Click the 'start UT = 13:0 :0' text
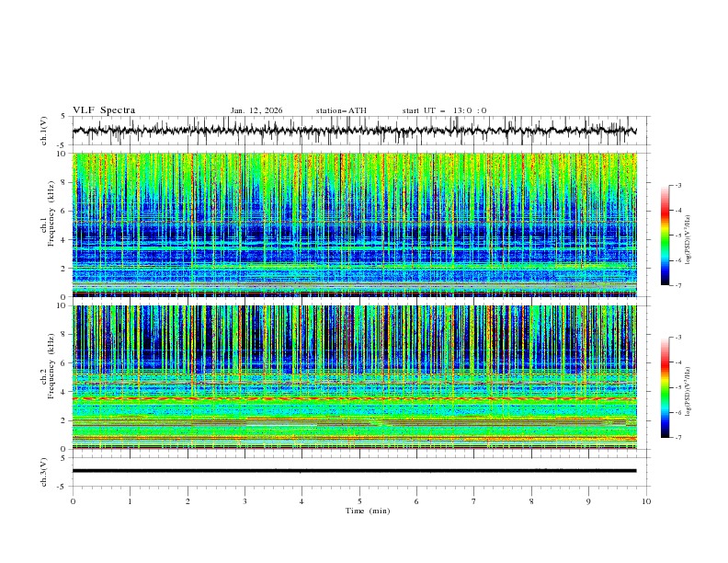Viewport: 728px width, 563px height. (444, 110)
